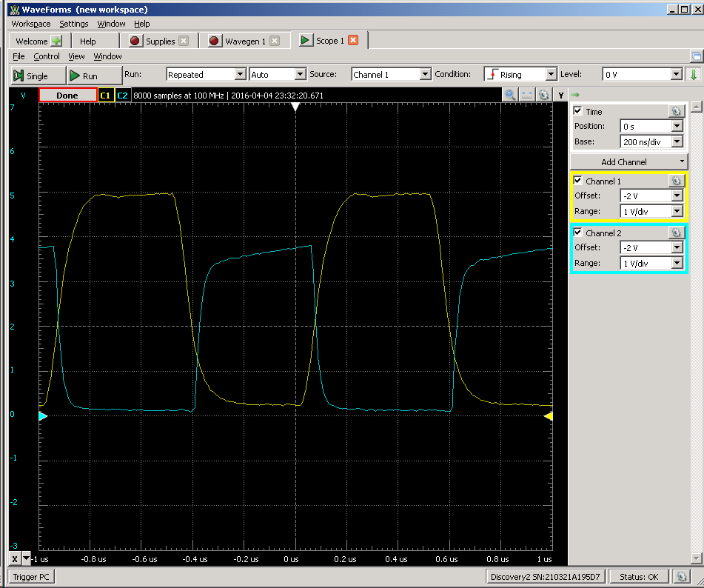Open Channel 1 settings gear icon
Screen dimensions: 704x588
[x=675, y=181]
